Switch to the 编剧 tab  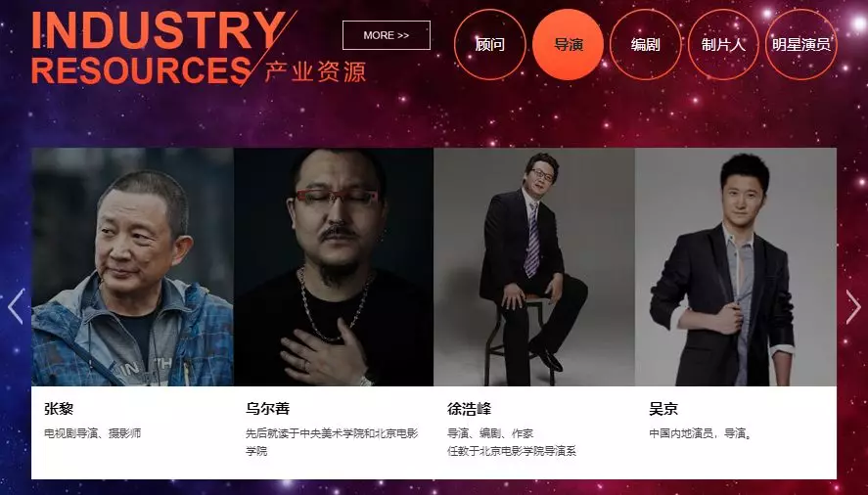[x=646, y=44]
